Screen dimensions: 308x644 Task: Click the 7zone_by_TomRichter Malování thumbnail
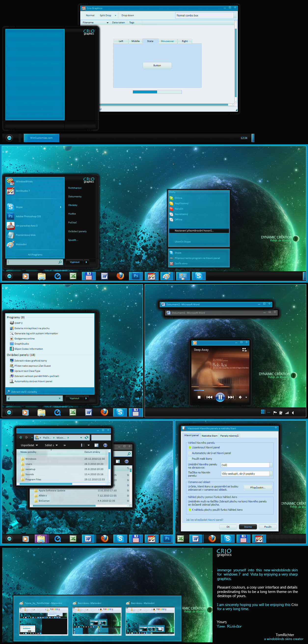43,621
